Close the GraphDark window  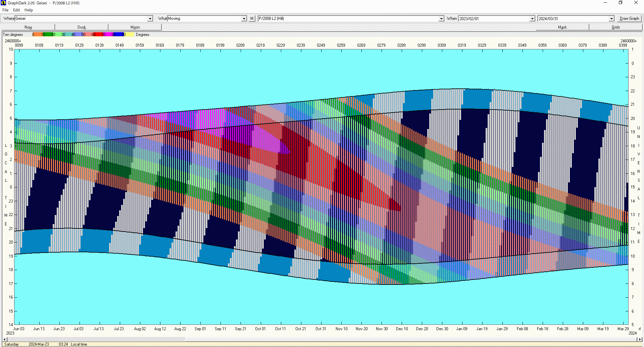tap(636, 3)
